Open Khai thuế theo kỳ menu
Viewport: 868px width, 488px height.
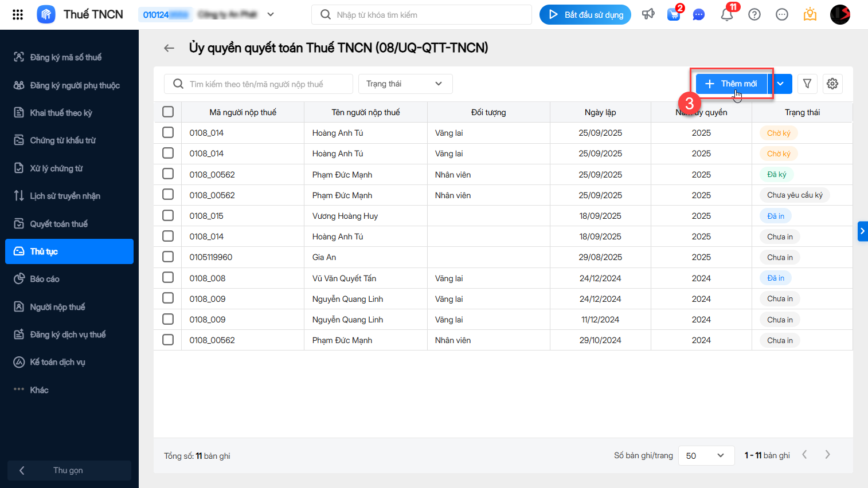pyautogui.click(x=69, y=113)
